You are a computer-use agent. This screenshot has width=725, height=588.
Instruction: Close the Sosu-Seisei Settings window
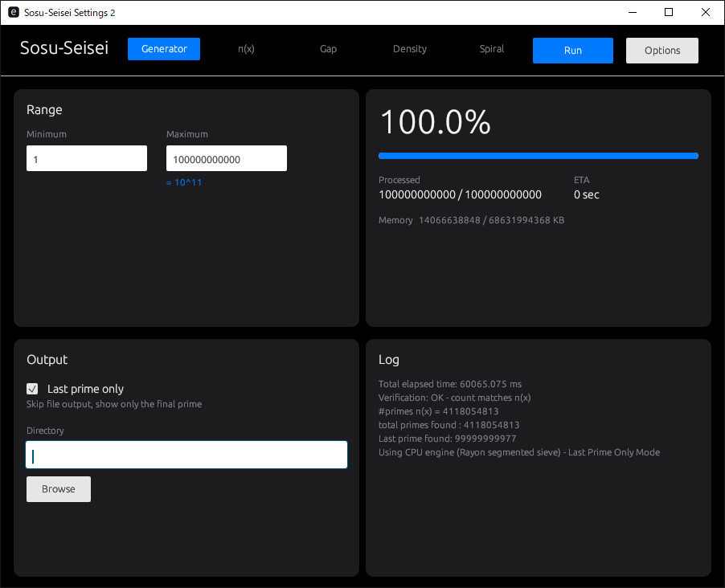pyautogui.click(x=706, y=13)
